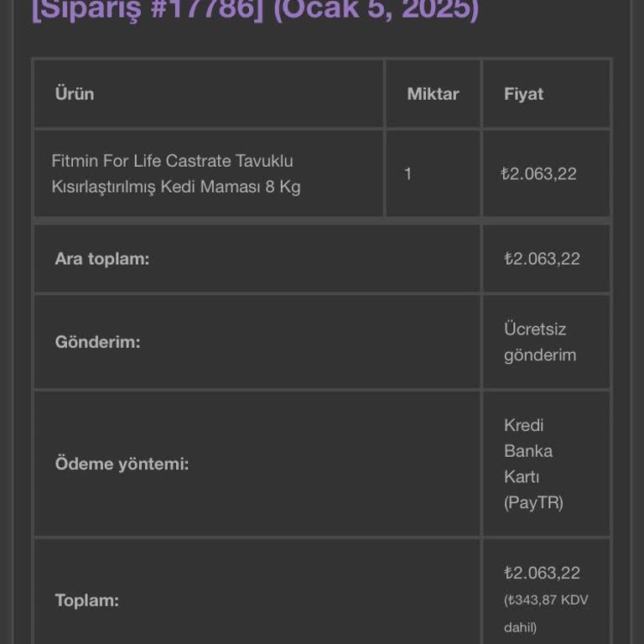The width and height of the screenshot is (644, 644).
Task: Click the Ücretsiz word in the shipping cell
Action: pos(535,329)
